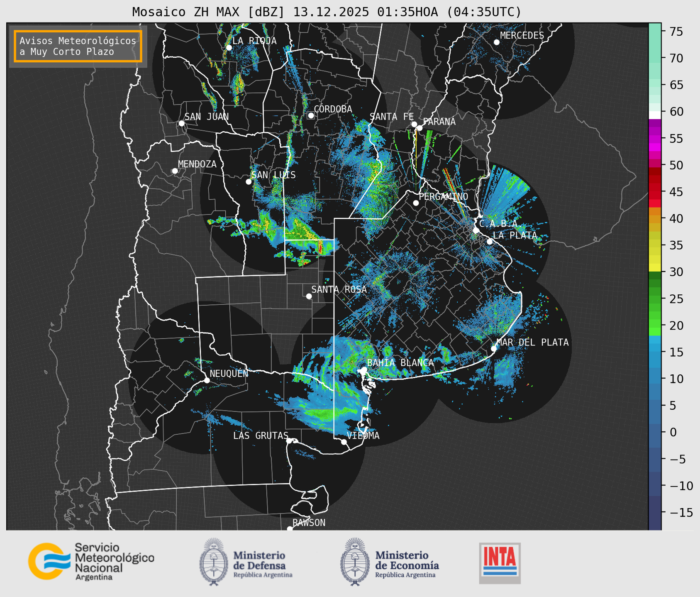Select the La Rioja city marker dot
The image size is (700, 597).
(x=229, y=48)
